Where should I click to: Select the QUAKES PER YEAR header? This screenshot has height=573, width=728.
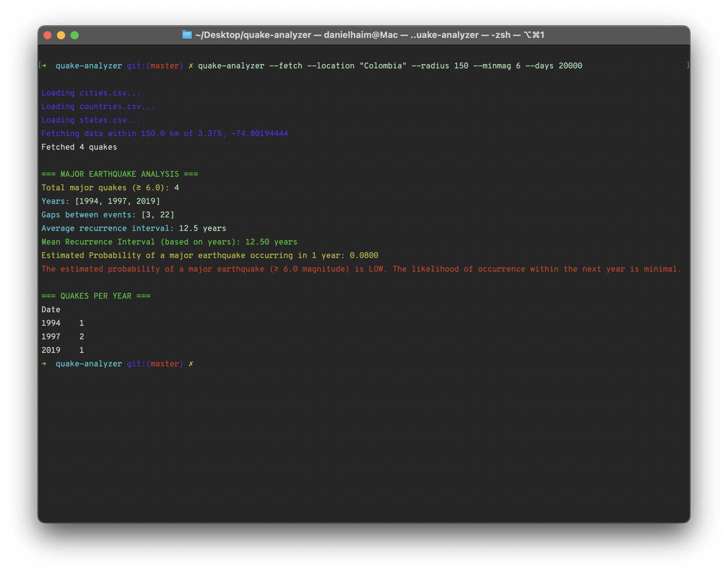coord(96,296)
